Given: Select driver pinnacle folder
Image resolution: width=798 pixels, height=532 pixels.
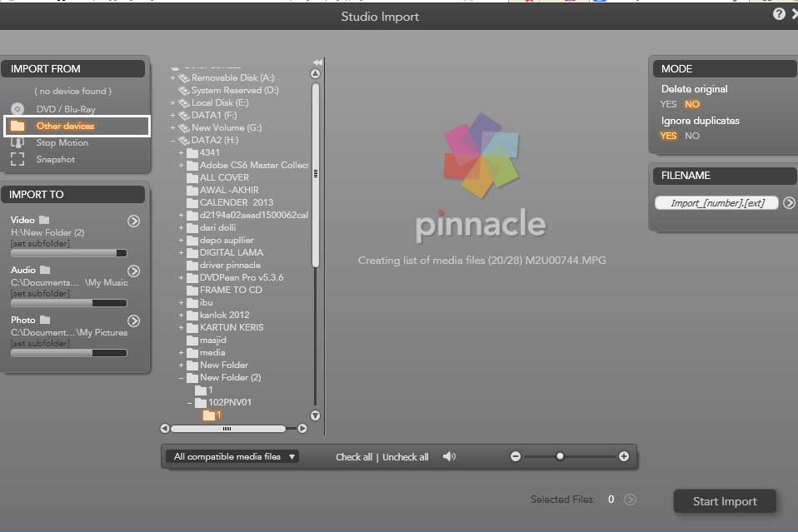Looking at the screenshot, I should pyautogui.click(x=230, y=265).
